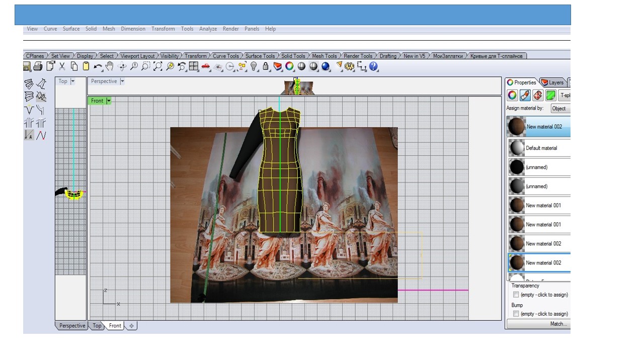Enable the Transparency texture checkbox

coord(516,295)
